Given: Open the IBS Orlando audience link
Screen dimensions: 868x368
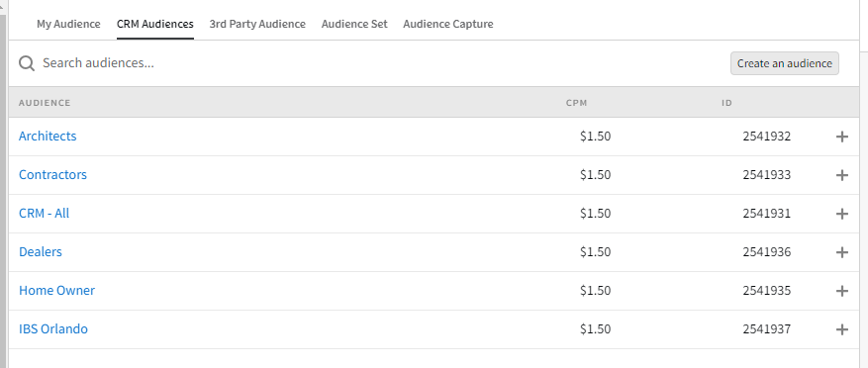Looking at the screenshot, I should click(53, 328).
